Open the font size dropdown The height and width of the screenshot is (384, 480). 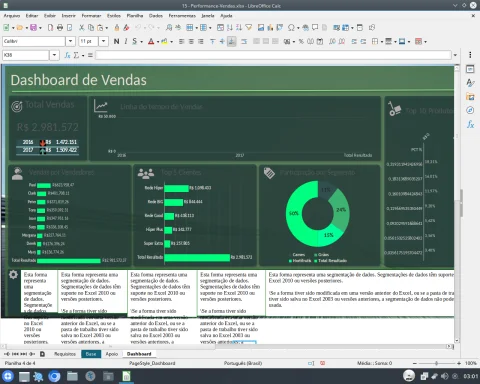pyautogui.click(x=103, y=41)
